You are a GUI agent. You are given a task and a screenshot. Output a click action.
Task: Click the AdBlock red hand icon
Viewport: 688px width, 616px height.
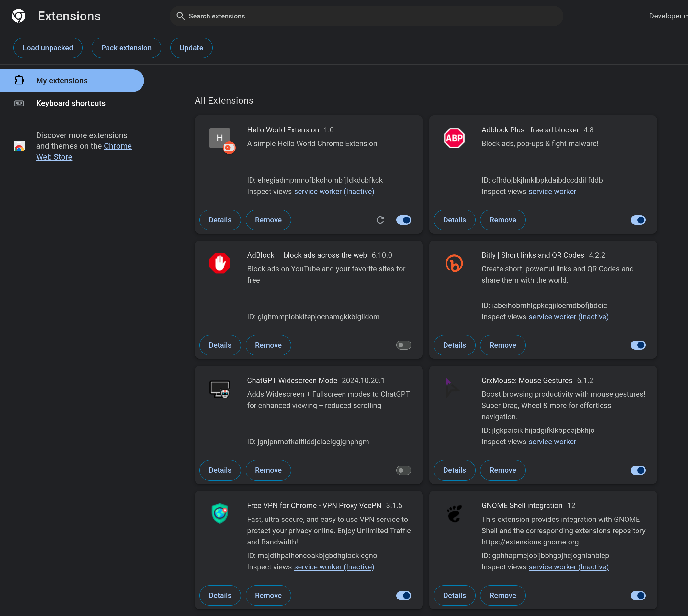220,263
